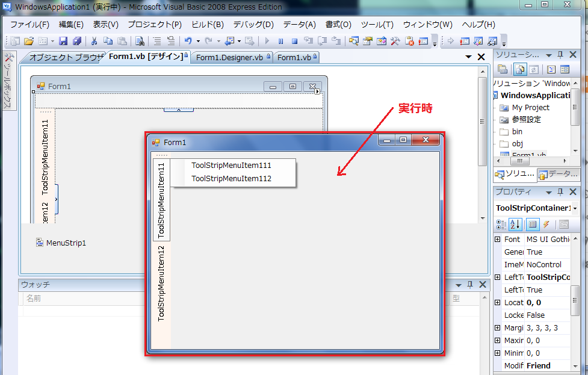Viewport: 588px width, 375px height.
Task: Click View Code icon in Solution Explorer
Action: pyautogui.click(x=551, y=69)
